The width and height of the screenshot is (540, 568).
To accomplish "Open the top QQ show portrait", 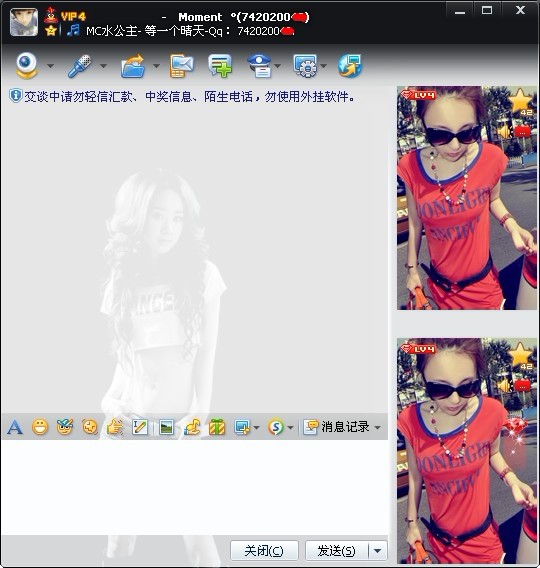I will (x=466, y=198).
